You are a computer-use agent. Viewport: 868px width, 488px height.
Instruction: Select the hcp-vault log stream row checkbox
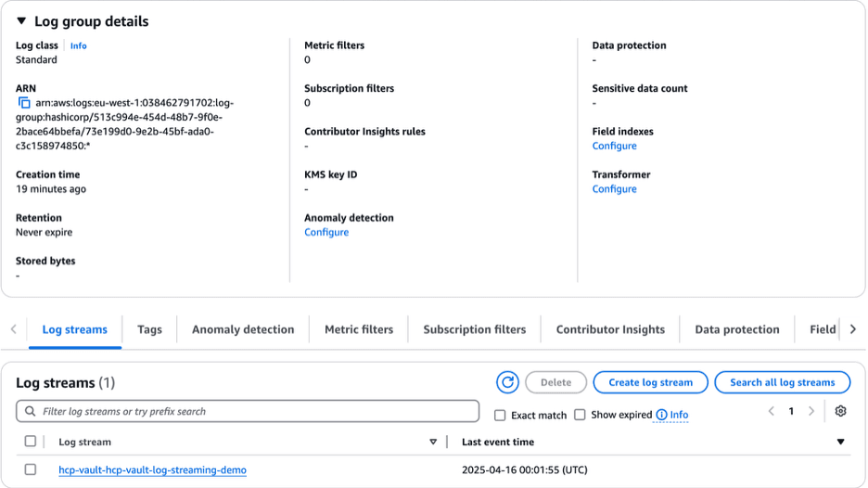point(31,469)
